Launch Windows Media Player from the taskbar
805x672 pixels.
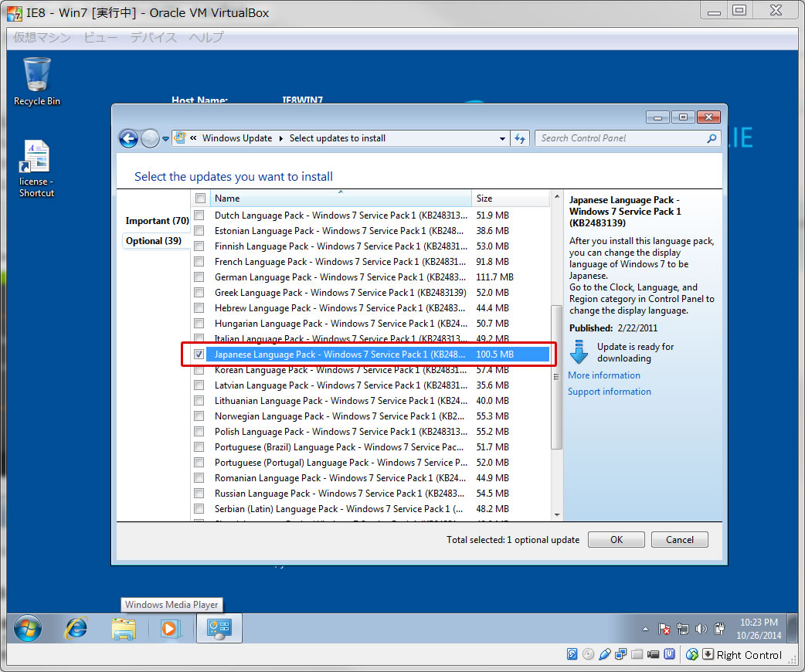(x=169, y=629)
